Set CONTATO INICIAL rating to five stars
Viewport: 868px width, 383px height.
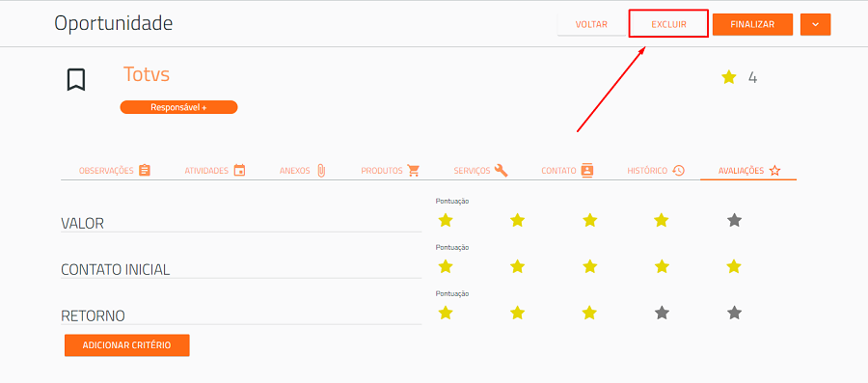pos(734,267)
